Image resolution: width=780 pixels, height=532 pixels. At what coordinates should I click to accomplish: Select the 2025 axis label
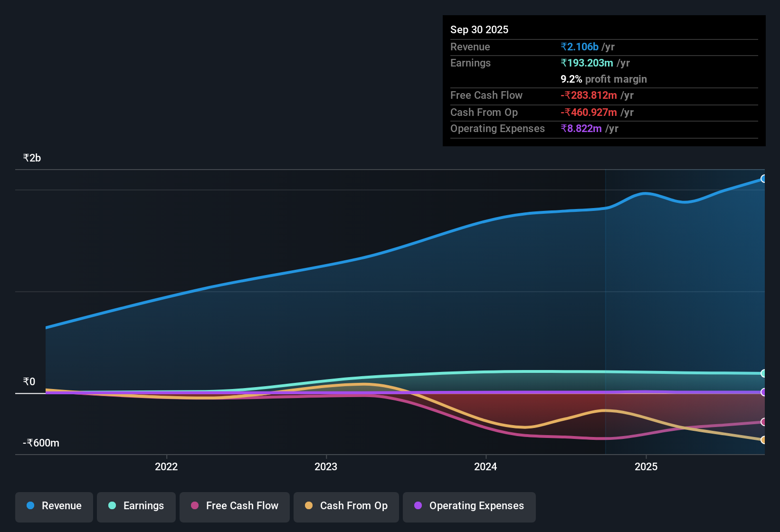[647, 467]
